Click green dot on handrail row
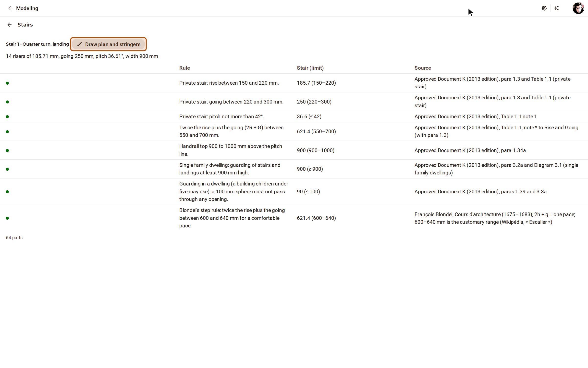Viewport: 588px width, 368px height. tap(7, 150)
